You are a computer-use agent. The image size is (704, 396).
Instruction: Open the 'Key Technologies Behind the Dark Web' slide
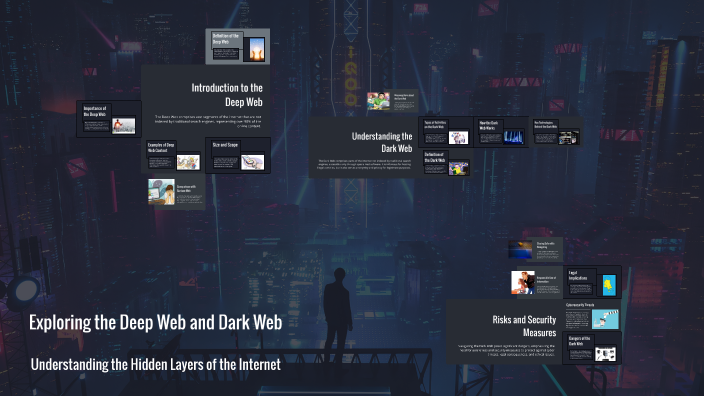[556, 132]
